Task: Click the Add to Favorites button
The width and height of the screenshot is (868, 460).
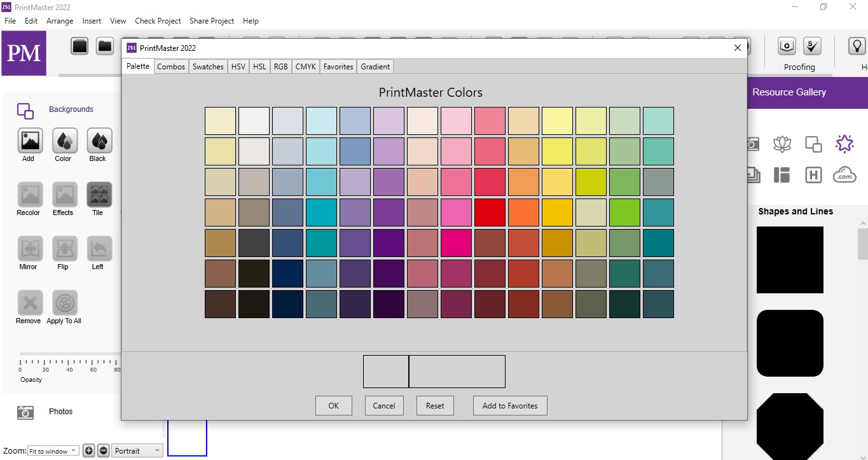Action: tap(510, 406)
